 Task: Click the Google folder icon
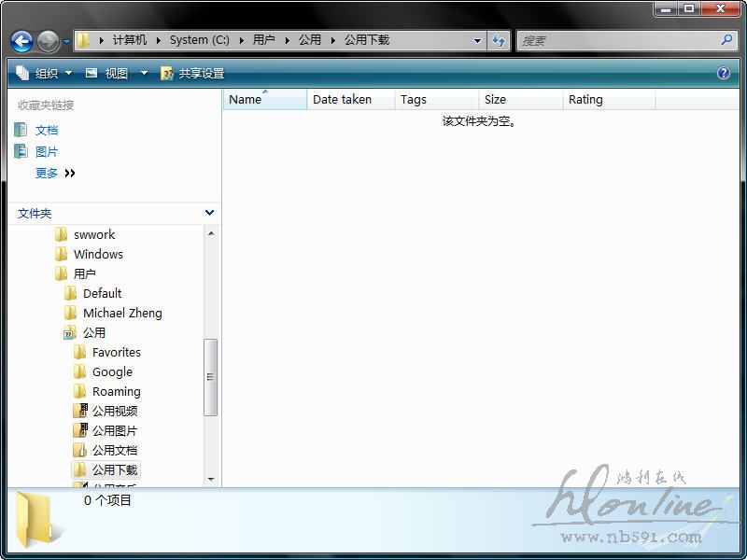point(80,371)
